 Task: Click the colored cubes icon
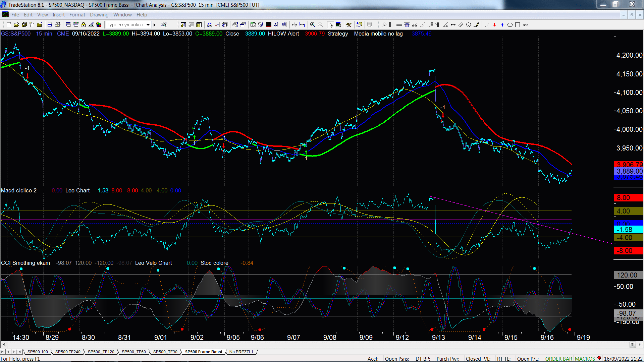(x=99, y=25)
